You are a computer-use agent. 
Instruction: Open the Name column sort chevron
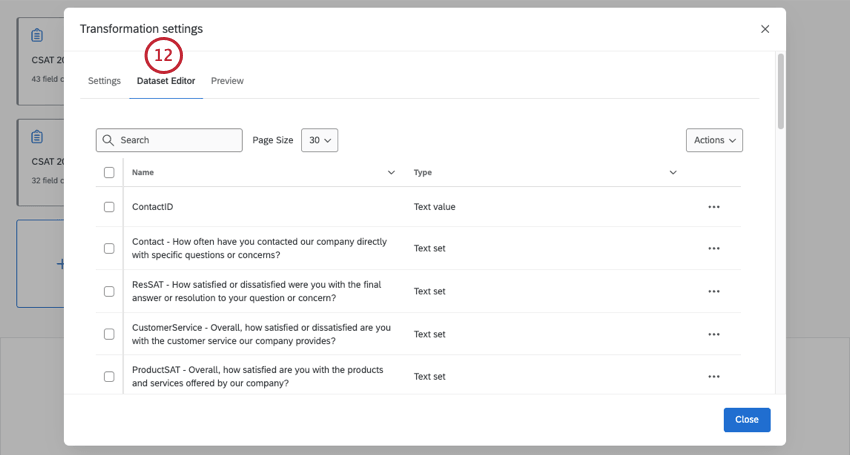click(x=391, y=172)
